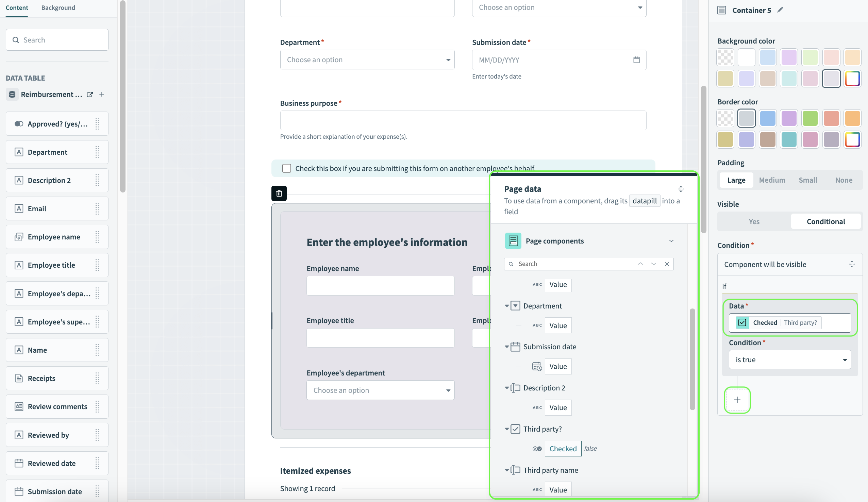Screen dimensions: 868x502
Task: Switch to the Background tab
Action: pyautogui.click(x=58, y=7)
